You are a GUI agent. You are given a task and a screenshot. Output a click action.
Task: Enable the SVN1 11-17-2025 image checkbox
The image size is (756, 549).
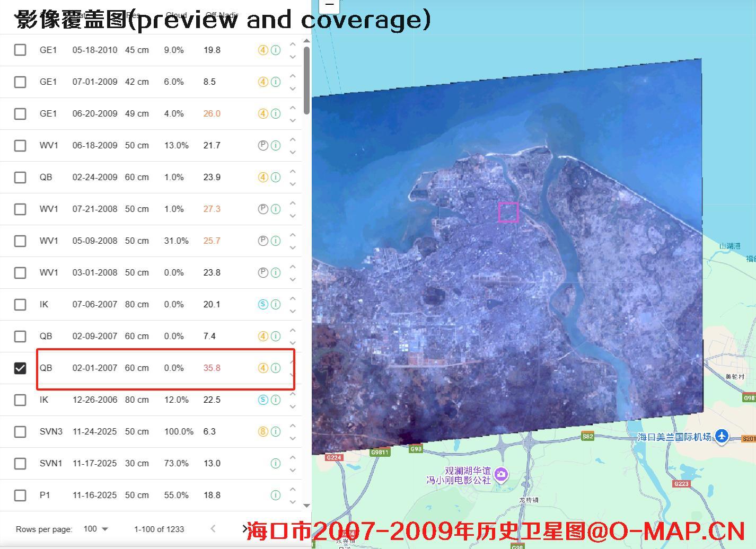pos(20,463)
